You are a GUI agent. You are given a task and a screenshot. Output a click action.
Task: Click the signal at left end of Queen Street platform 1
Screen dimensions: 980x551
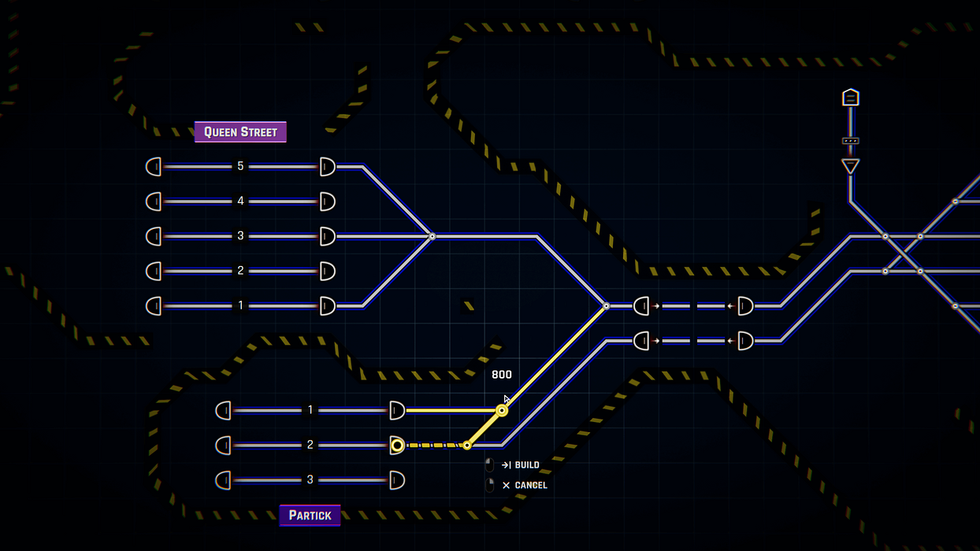(152, 305)
